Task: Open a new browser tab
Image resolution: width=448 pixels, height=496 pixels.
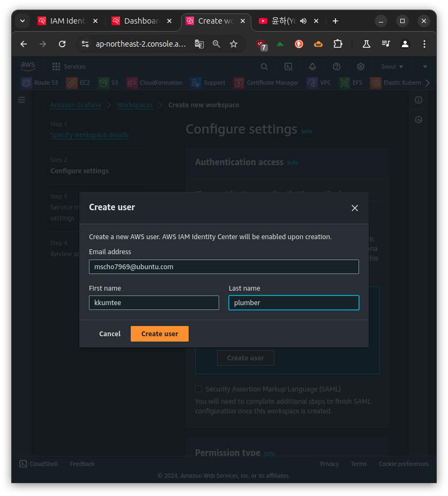Action: pyautogui.click(x=335, y=21)
